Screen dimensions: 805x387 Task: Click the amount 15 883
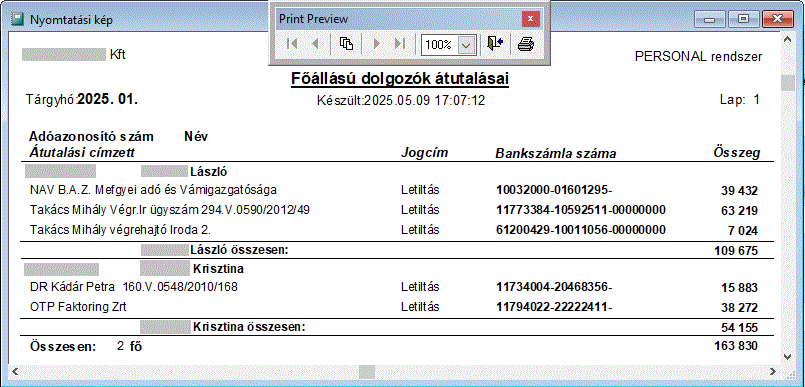pos(739,288)
